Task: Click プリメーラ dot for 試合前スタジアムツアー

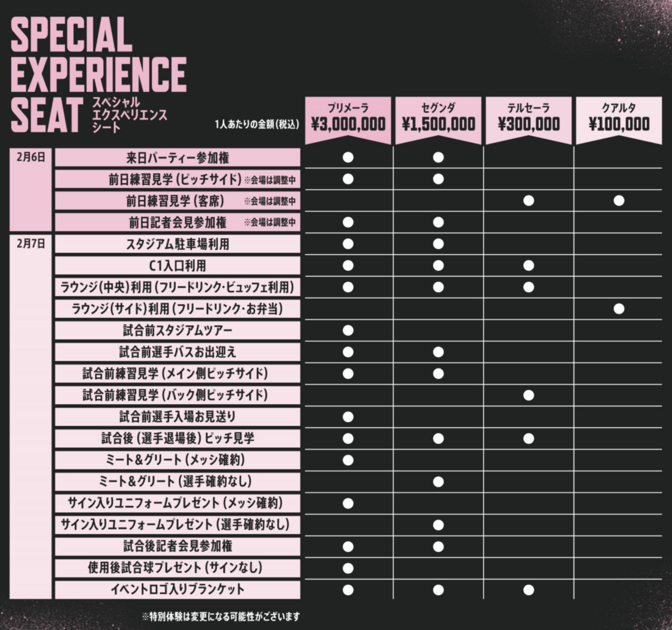Action: pos(348,330)
